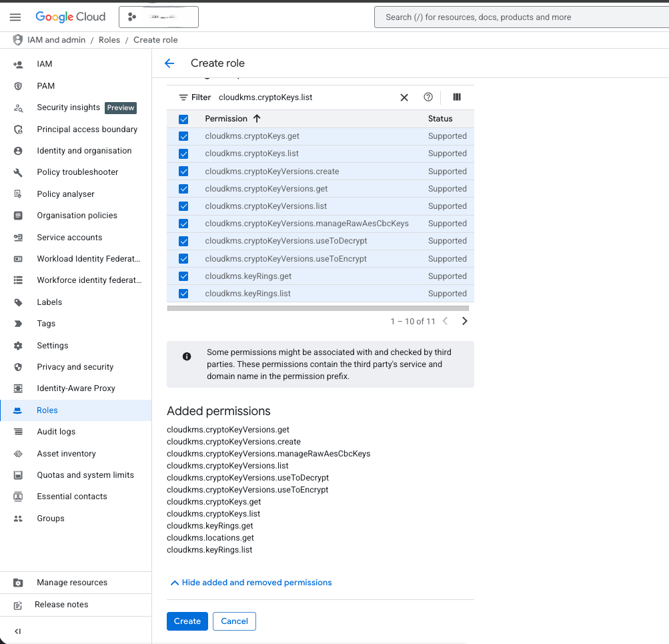Viewport: 669px width, 644px height.
Task: Click the Google Cloud logo
Action: pyautogui.click(x=70, y=17)
